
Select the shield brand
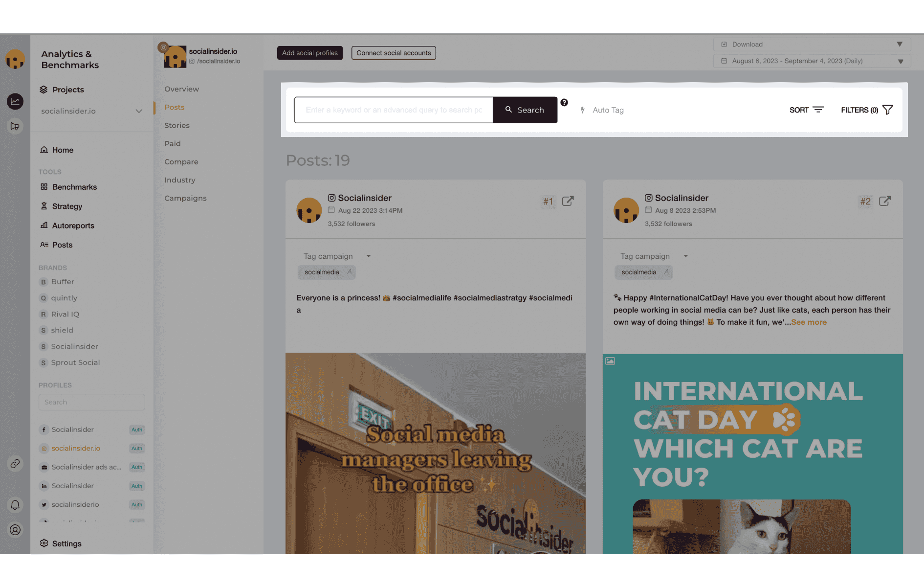coord(62,330)
